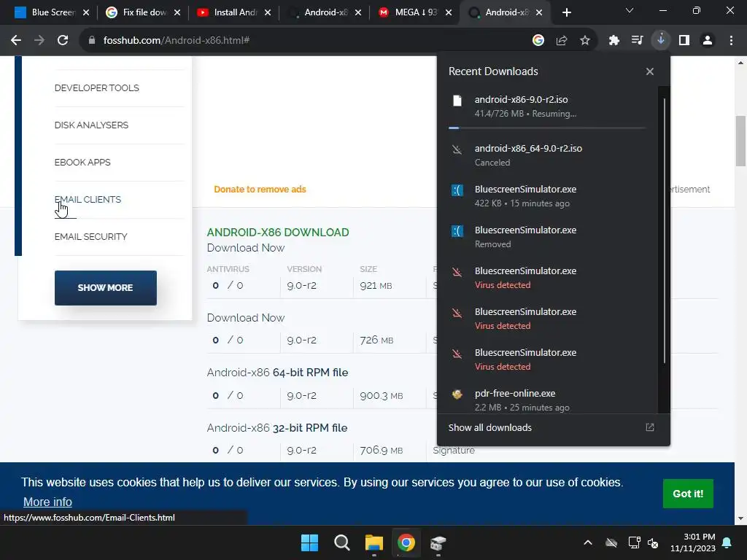
Task: Open Chrome three-dot menu
Action: coord(731,41)
